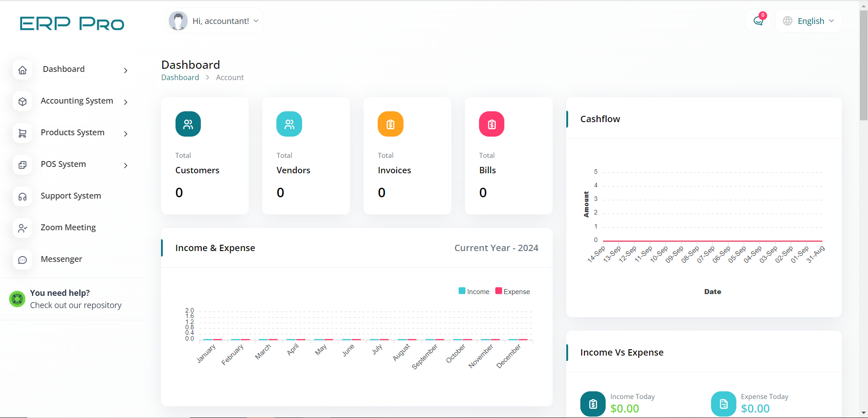The width and height of the screenshot is (868, 418).
Task: Open the 'Check out our repository' help link
Action: coord(76,305)
